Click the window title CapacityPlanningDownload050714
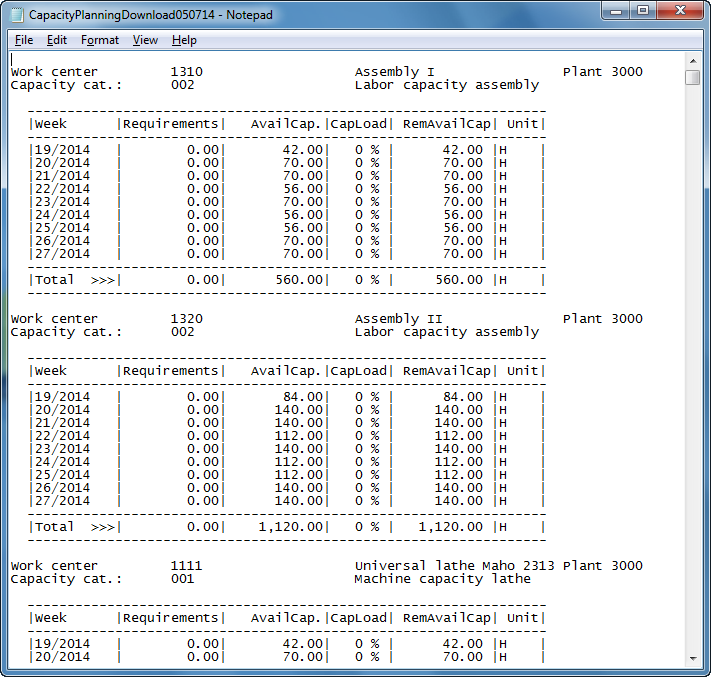711x677 pixels. (x=122, y=15)
